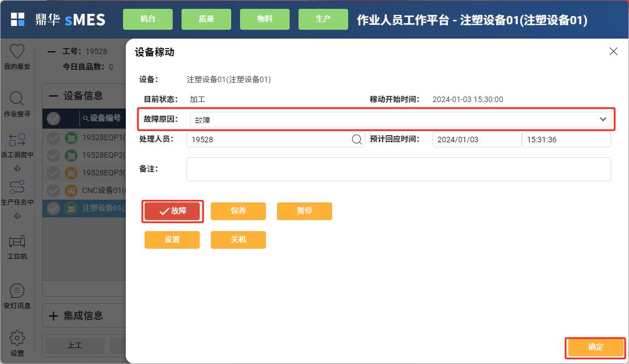
Task: Click the green status icon for 19528EQP1
Action: coord(71,138)
